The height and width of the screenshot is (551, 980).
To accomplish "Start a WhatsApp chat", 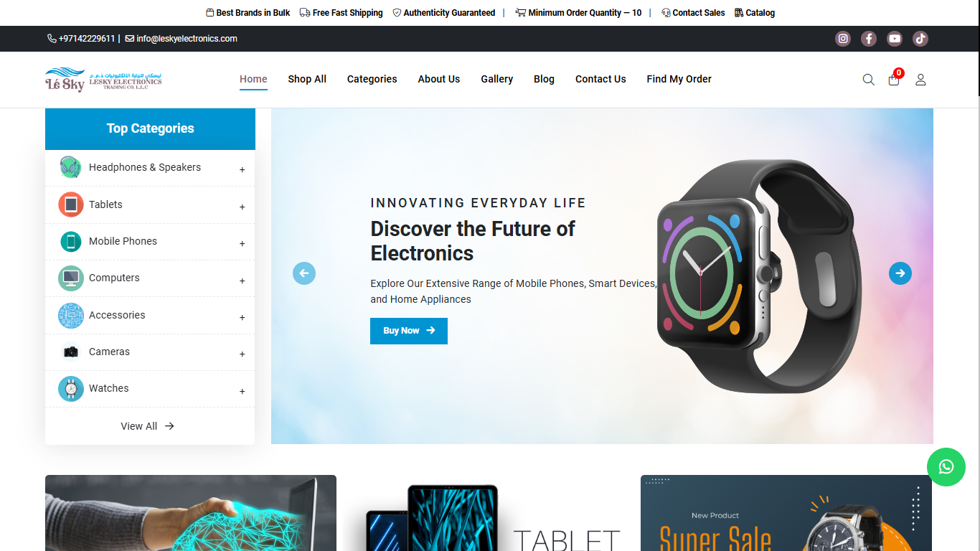I will pos(946,466).
